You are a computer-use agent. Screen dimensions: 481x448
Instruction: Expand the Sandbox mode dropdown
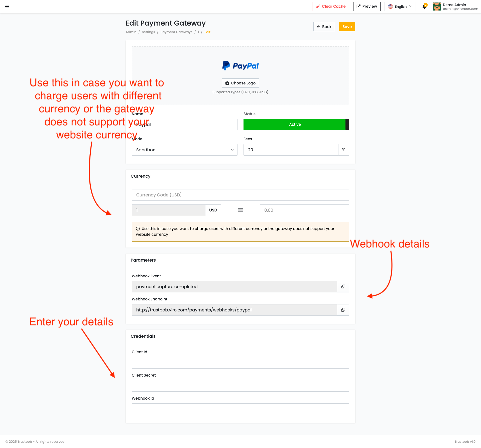(185, 150)
